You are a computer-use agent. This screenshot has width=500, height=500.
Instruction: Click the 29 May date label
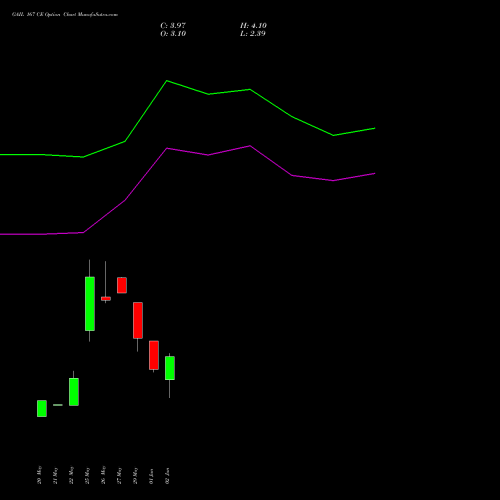tap(135, 475)
